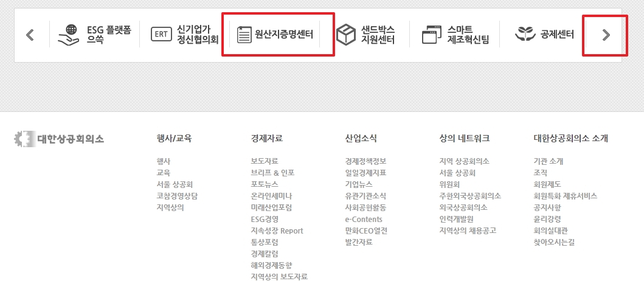This screenshot has width=644, height=281.
Task: Open 미래산업포럼 link
Action: pyautogui.click(x=271, y=207)
